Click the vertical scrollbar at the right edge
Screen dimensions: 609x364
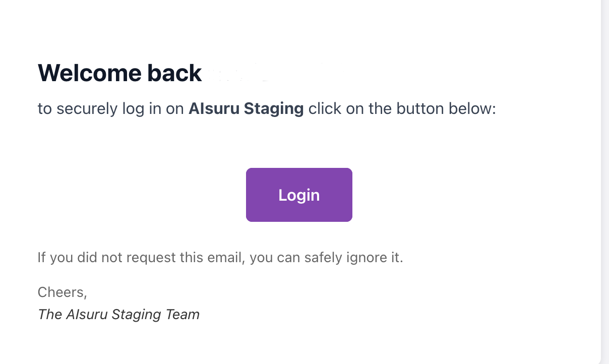[x=605, y=181]
